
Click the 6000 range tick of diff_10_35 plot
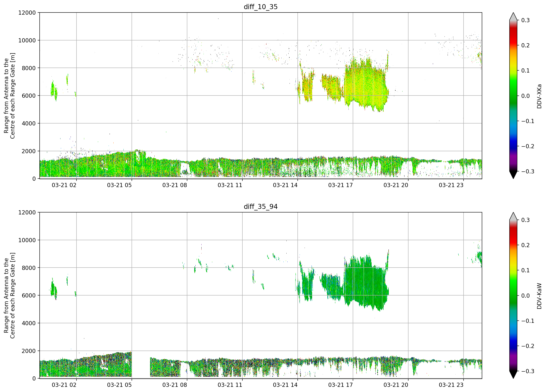29,96
